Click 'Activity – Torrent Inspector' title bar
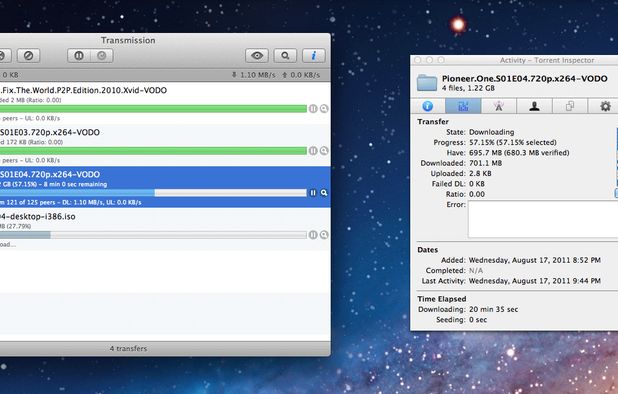The height and width of the screenshot is (394, 618). pos(547,60)
